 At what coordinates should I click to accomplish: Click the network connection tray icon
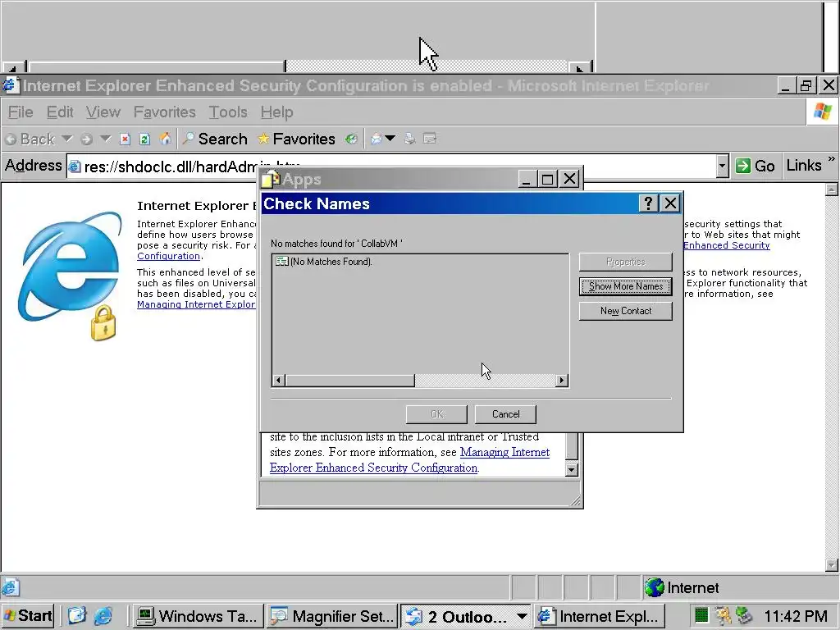click(x=744, y=616)
